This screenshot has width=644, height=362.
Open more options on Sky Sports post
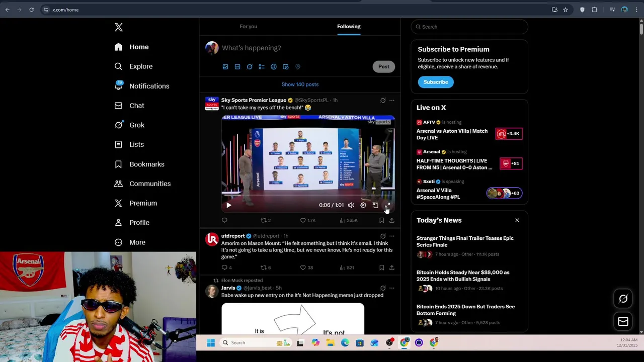tap(392, 100)
